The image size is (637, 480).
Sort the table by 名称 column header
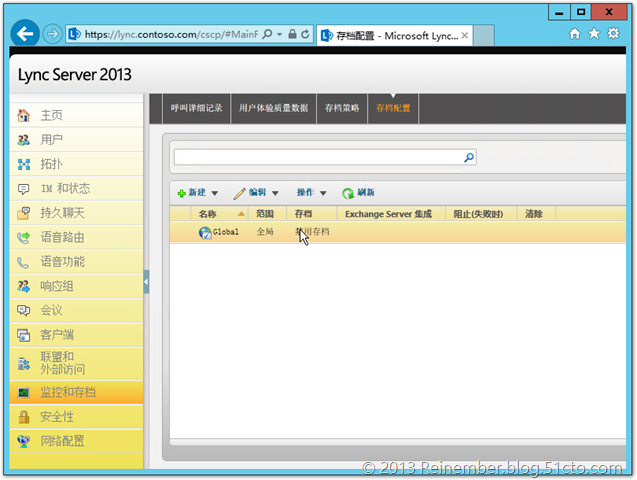click(x=208, y=214)
